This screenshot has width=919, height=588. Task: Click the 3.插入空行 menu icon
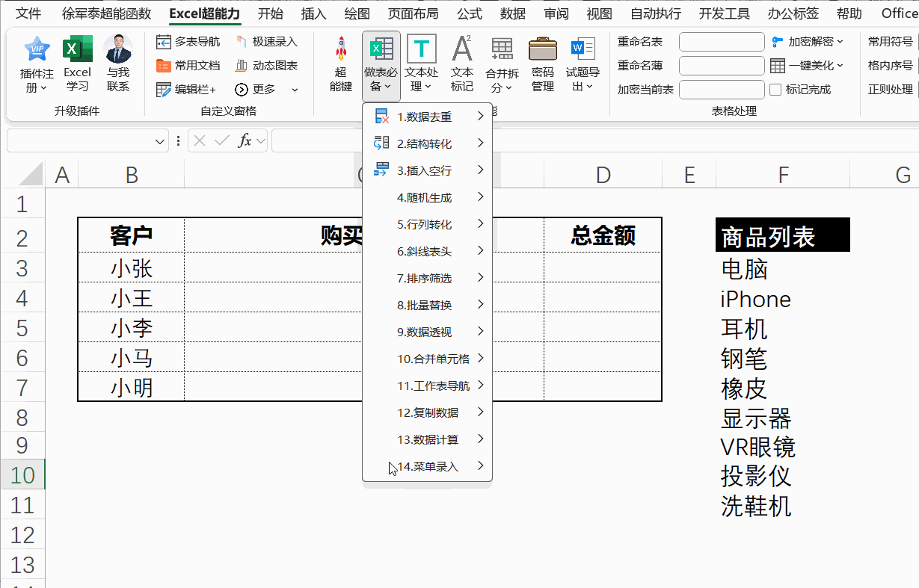pyautogui.click(x=381, y=170)
